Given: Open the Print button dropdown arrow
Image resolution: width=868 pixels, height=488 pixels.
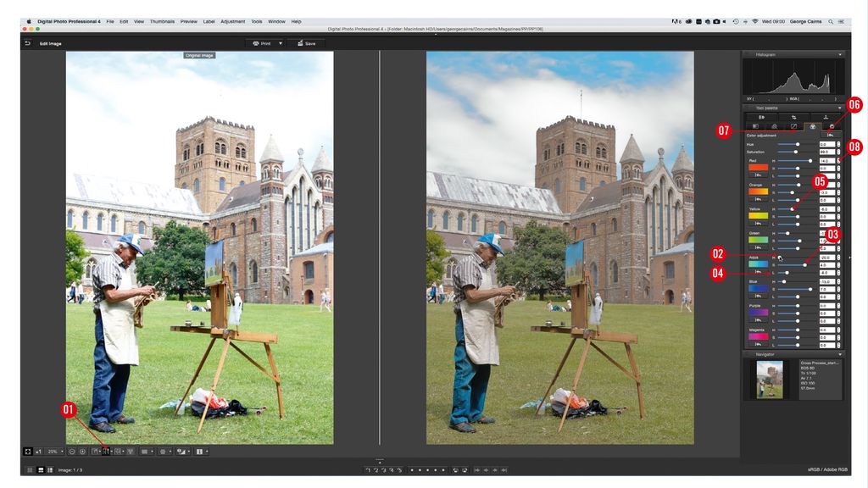Looking at the screenshot, I should (280, 43).
